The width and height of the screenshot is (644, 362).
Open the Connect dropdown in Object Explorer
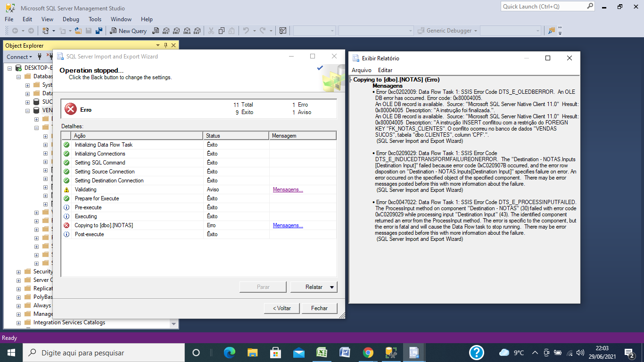(19, 57)
